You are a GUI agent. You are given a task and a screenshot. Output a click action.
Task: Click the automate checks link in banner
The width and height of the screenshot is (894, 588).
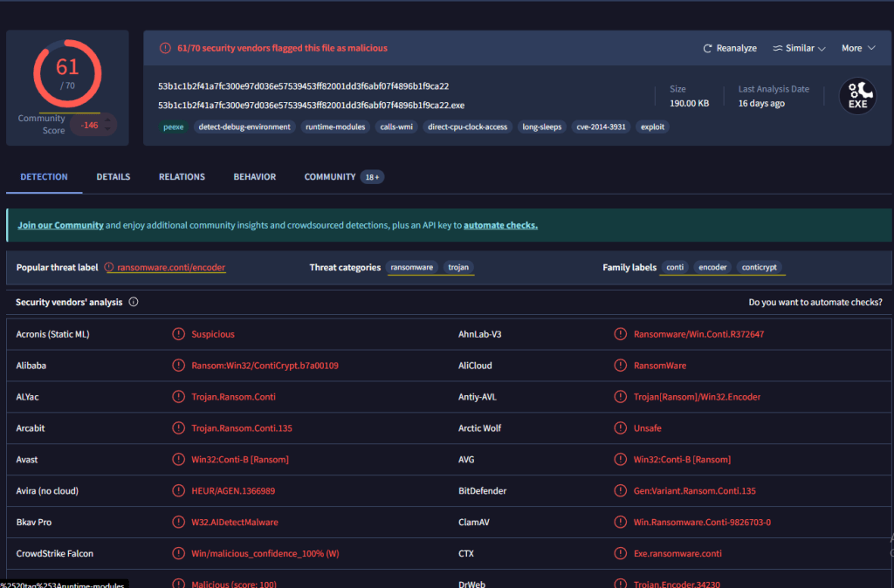coord(500,225)
